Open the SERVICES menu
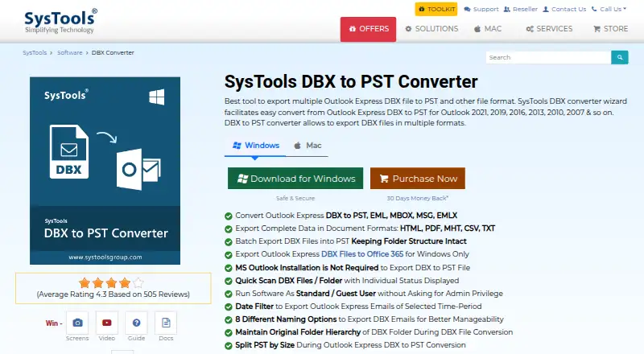 (x=550, y=29)
